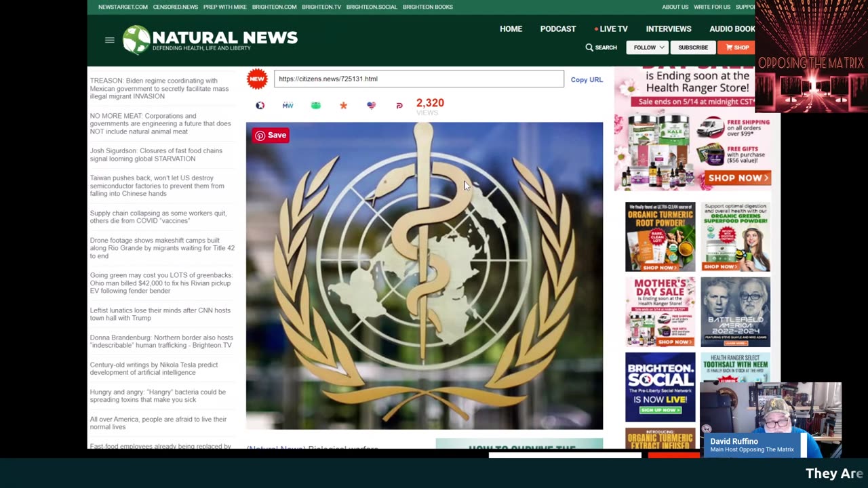Open NO MORE MEAT headline
The width and height of the screenshot is (868, 488).
(160, 124)
